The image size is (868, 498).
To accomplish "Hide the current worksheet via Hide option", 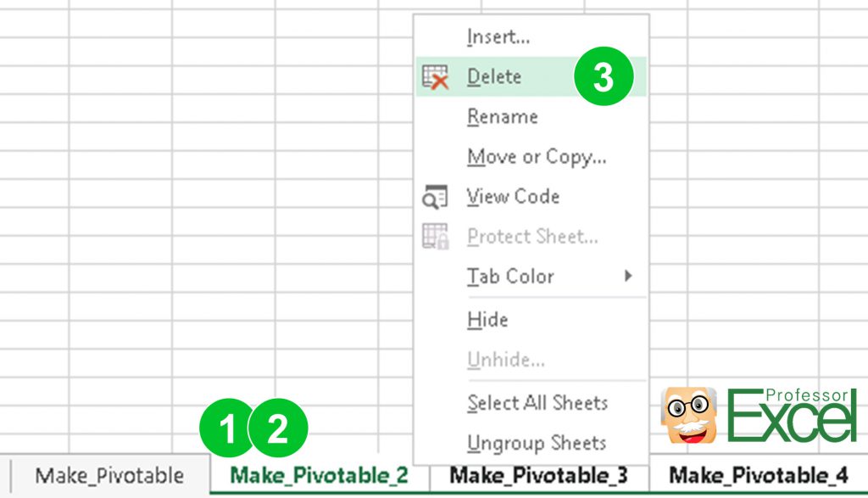I will pyautogui.click(x=485, y=320).
